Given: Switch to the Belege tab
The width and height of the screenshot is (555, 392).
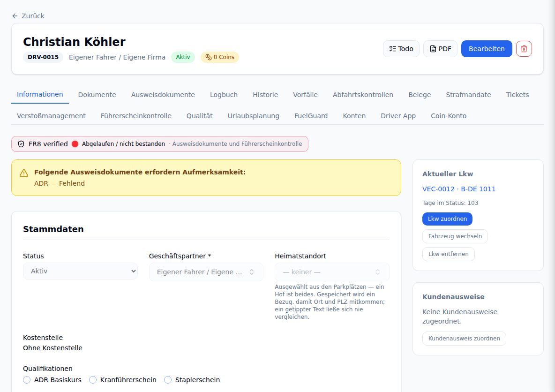Looking at the screenshot, I should point(420,95).
